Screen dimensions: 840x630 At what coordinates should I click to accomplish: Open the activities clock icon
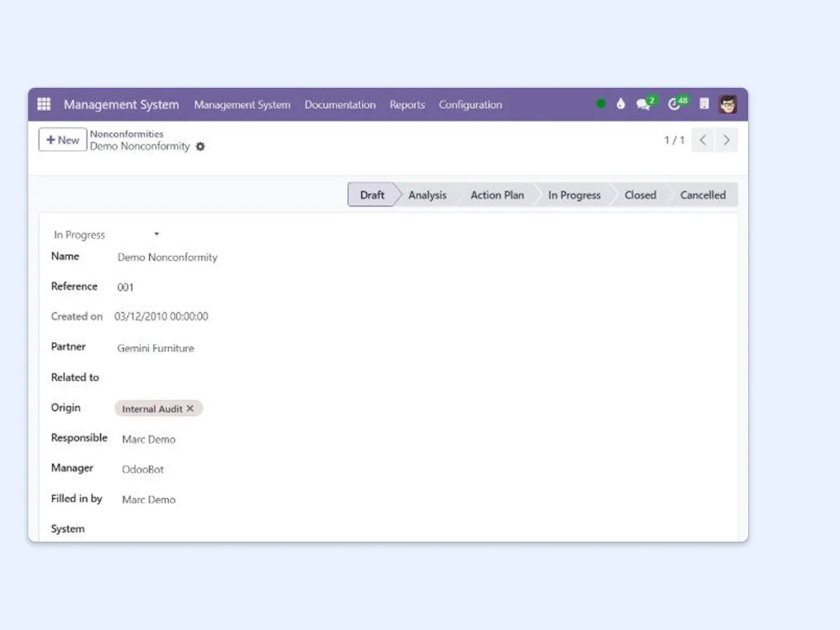676,104
